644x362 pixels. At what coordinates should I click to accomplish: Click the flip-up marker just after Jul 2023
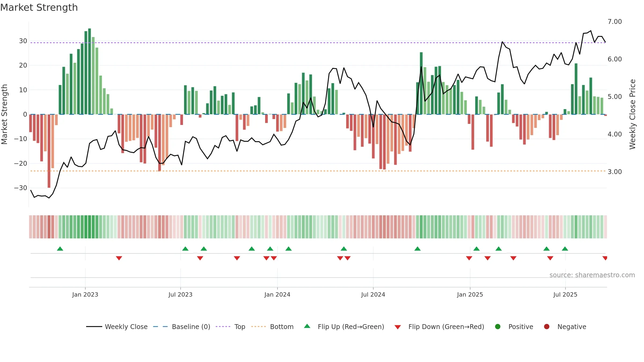click(185, 249)
